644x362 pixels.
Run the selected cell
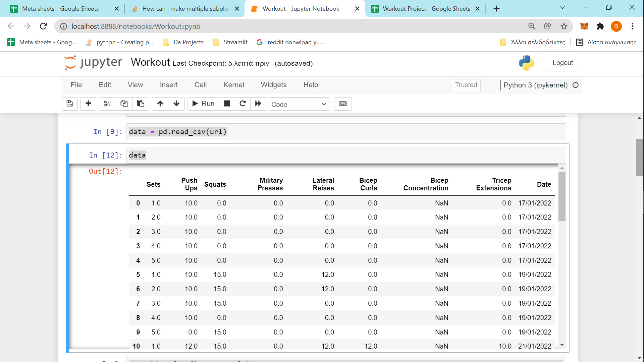(203, 104)
